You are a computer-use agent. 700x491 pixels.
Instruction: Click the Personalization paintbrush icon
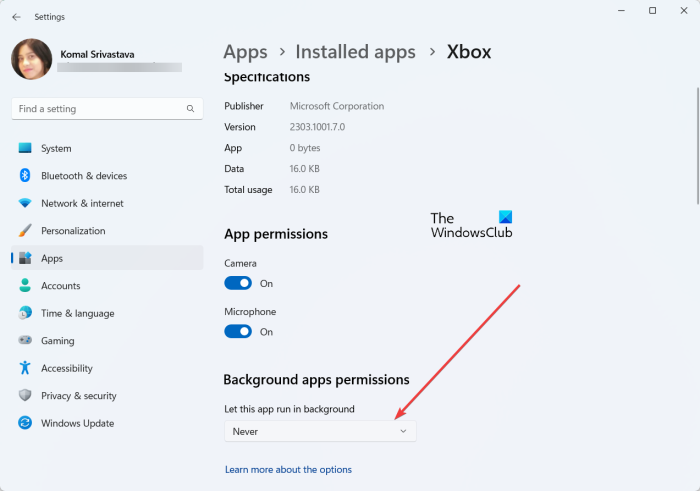[25, 231]
